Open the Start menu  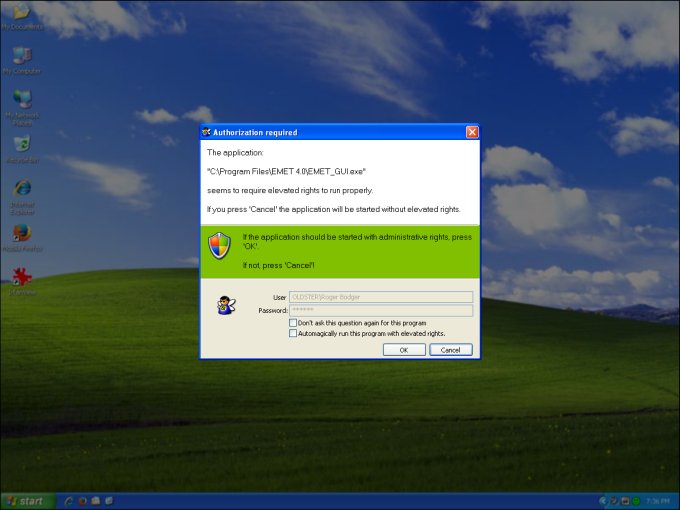click(x=24, y=501)
